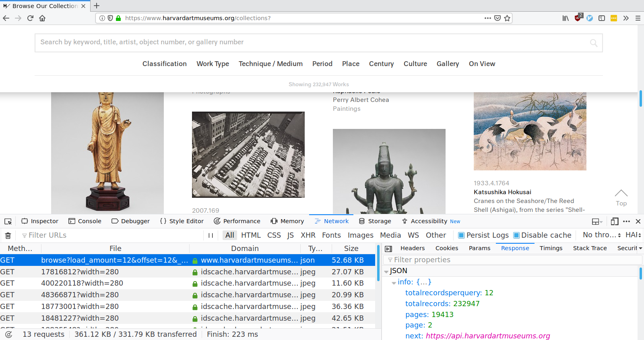644x340 pixels.
Task: Jump to Top of the page link
Action: [621, 198]
